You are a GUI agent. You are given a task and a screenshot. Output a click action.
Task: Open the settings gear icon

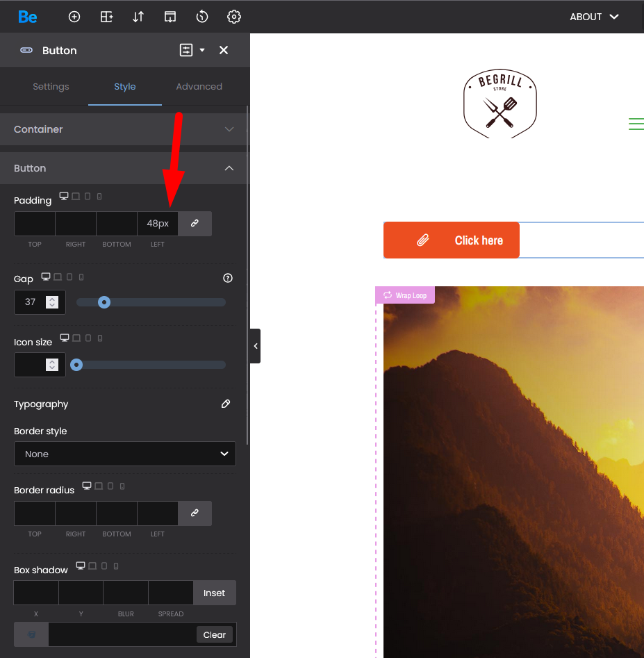tap(234, 17)
